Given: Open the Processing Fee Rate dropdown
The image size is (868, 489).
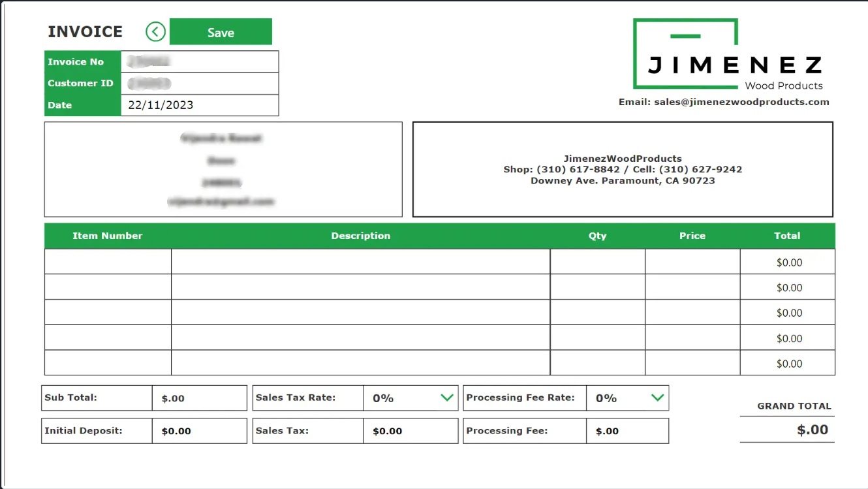Looking at the screenshot, I should click(x=628, y=398).
